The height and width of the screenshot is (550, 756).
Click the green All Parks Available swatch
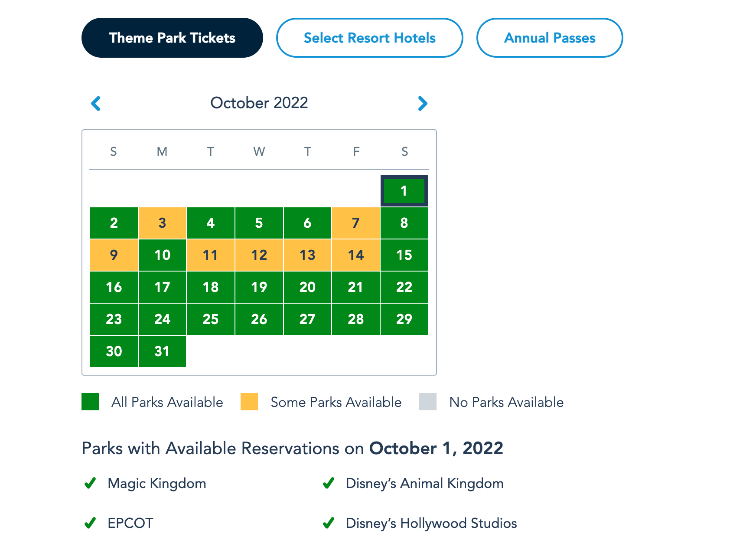pos(90,402)
